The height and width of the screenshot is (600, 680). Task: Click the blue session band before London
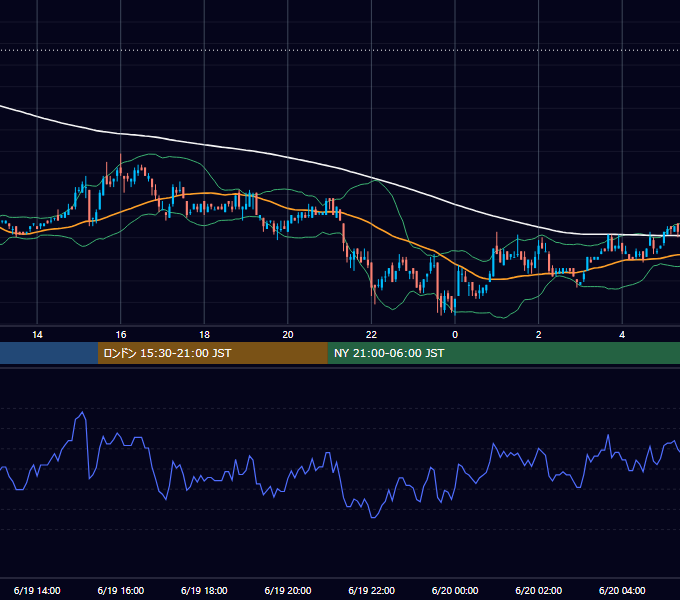(49, 353)
